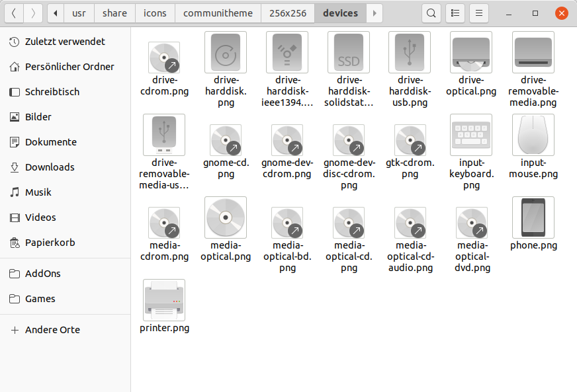
Task: Maximize the file manager window
Action: (x=535, y=14)
